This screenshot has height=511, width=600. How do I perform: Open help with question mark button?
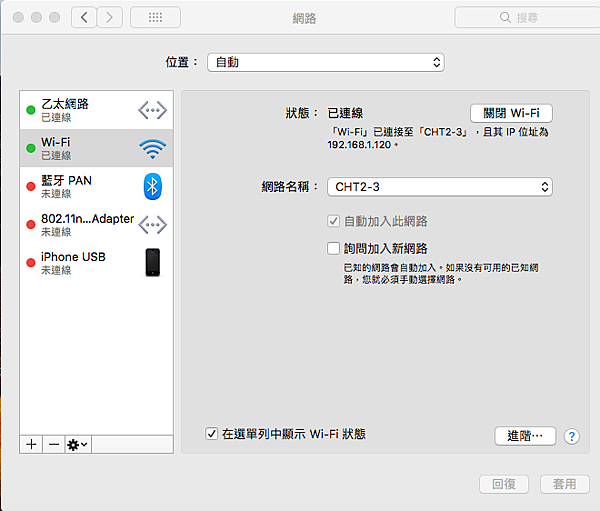point(572,436)
